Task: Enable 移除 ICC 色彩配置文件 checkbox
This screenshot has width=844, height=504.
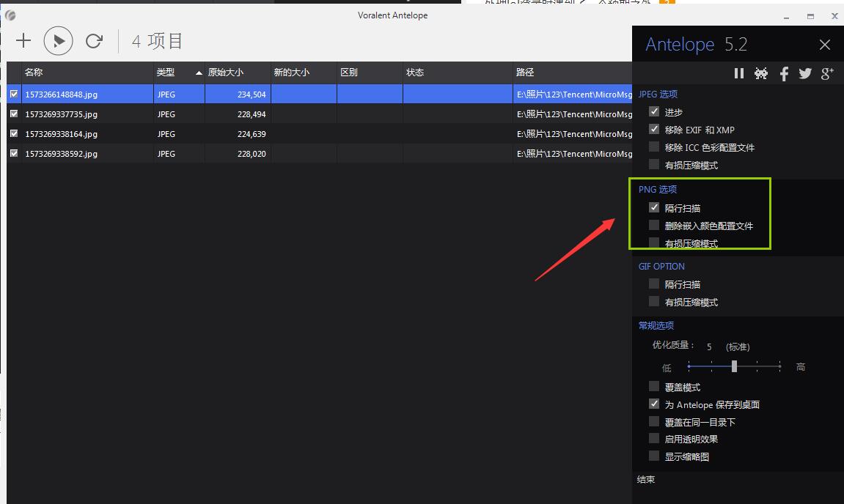Action: point(654,147)
